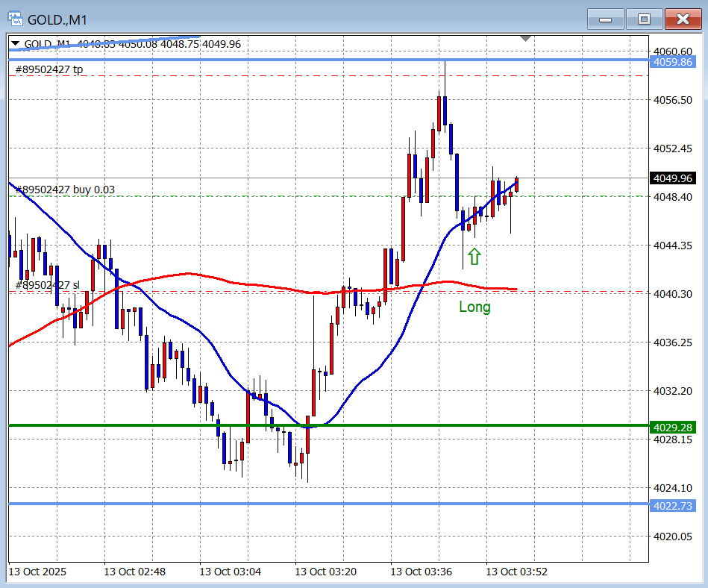
Task: Select the 4059.86 blue price tag
Action: (x=673, y=62)
